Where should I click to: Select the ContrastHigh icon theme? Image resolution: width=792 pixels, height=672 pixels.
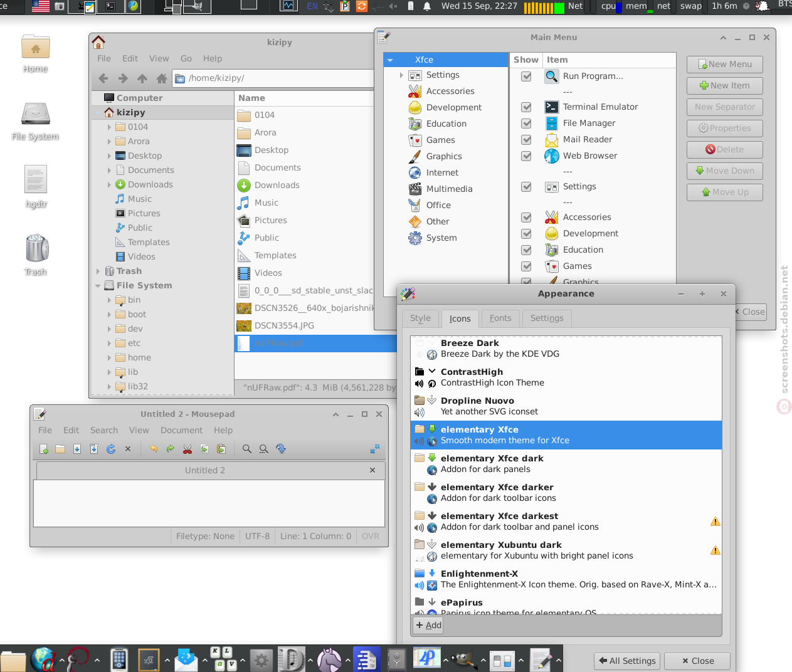566,377
